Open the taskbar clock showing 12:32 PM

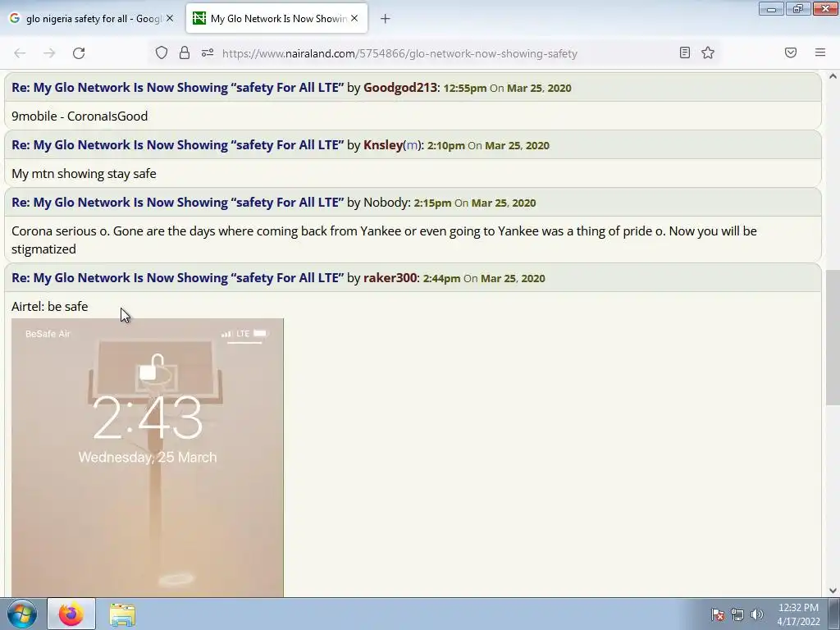[798, 614]
